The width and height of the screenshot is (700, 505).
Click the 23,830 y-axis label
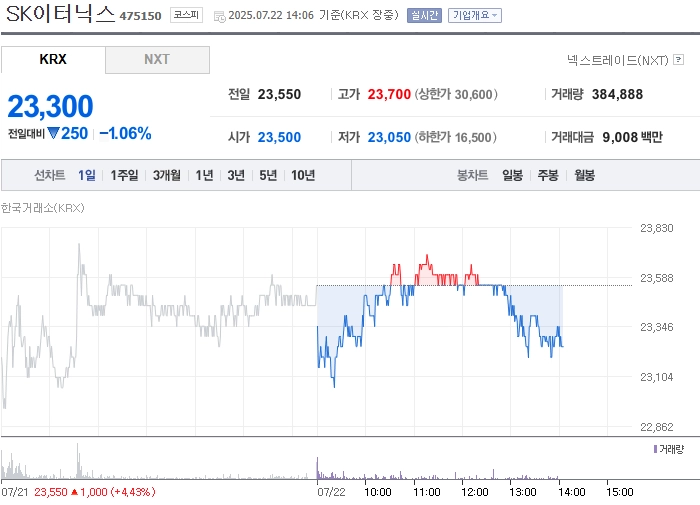(x=657, y=228)
